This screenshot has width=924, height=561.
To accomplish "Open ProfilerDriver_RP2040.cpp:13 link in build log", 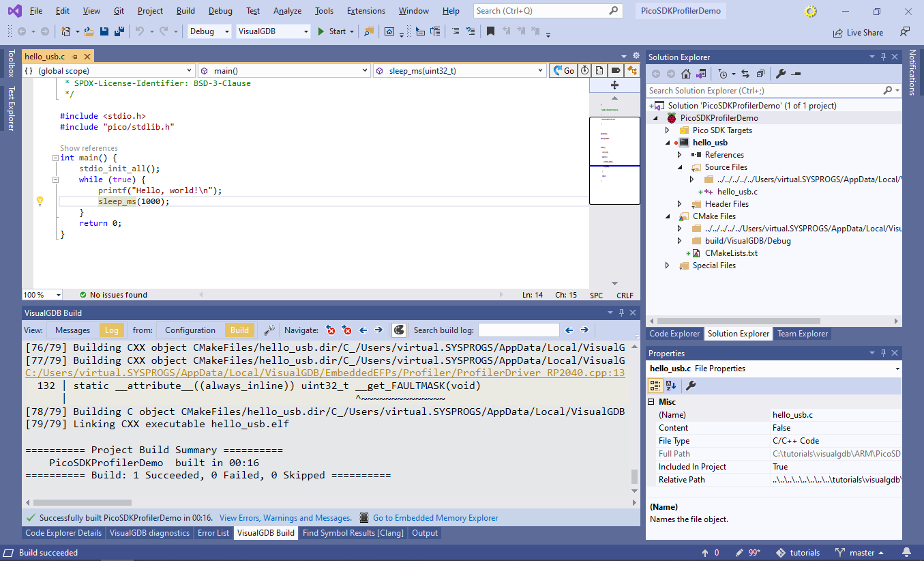I will click(x=325, y=373).
